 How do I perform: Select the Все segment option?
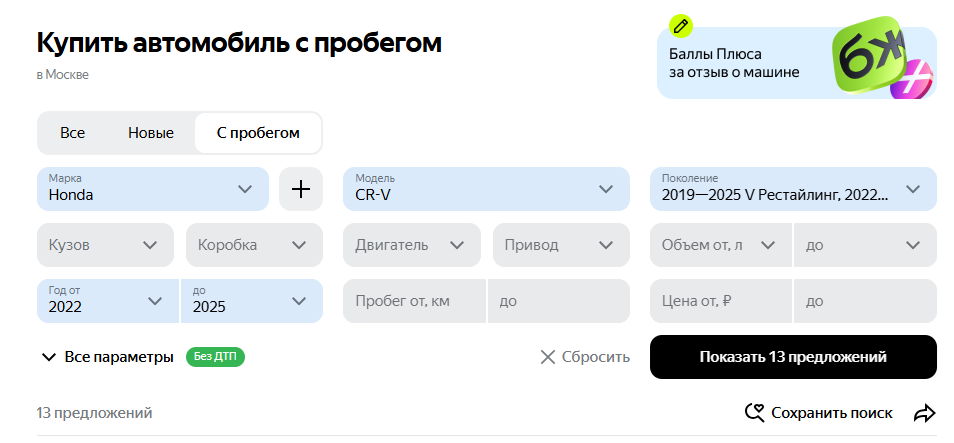pyautogui.click(x=72, y=133)
